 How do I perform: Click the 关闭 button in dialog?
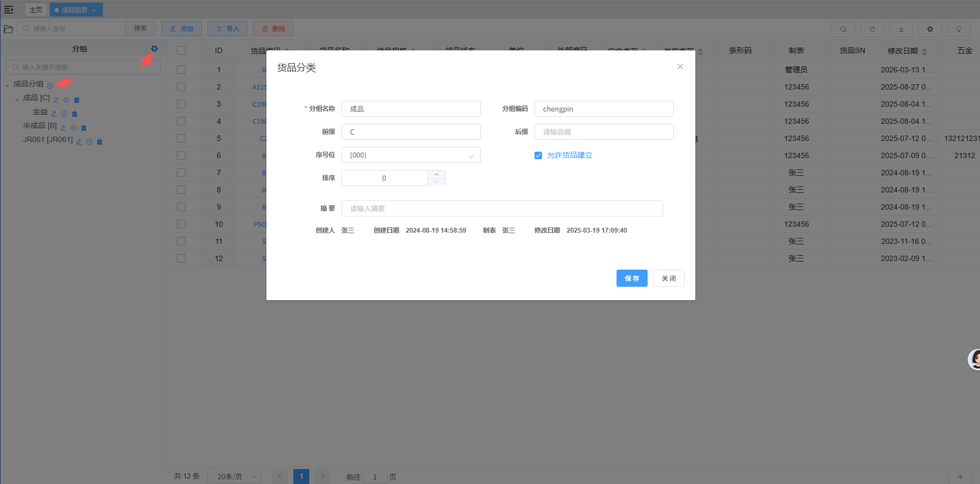tap(668, 278)
